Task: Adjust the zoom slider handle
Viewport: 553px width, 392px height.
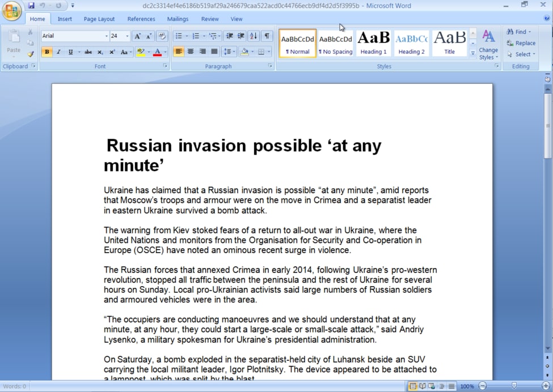Action: (x=514, y=386)
